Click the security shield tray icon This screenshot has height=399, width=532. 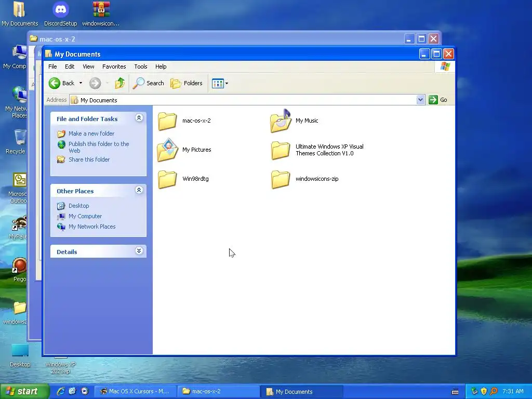484,391
